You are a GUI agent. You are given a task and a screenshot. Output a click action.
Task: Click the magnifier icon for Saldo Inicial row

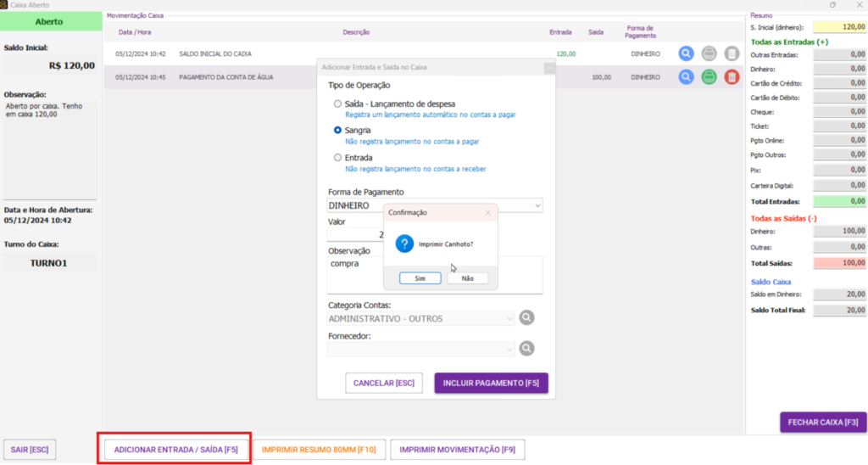click(686, 53)
